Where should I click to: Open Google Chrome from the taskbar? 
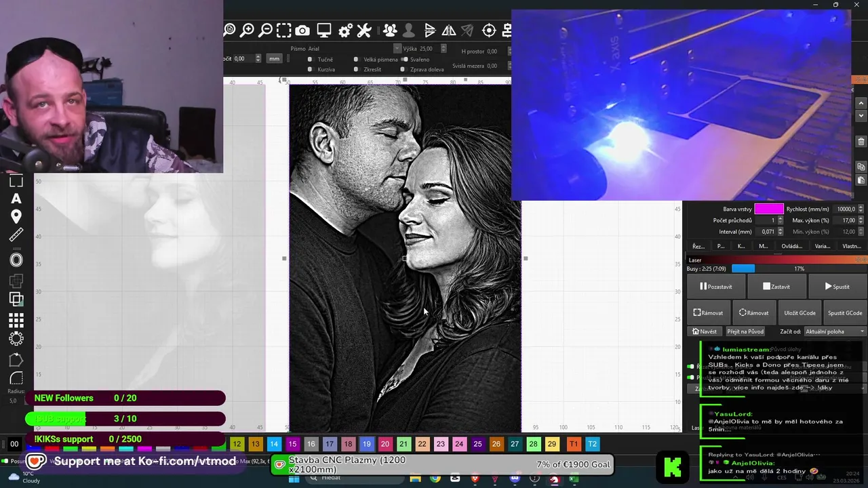point(435,479)
